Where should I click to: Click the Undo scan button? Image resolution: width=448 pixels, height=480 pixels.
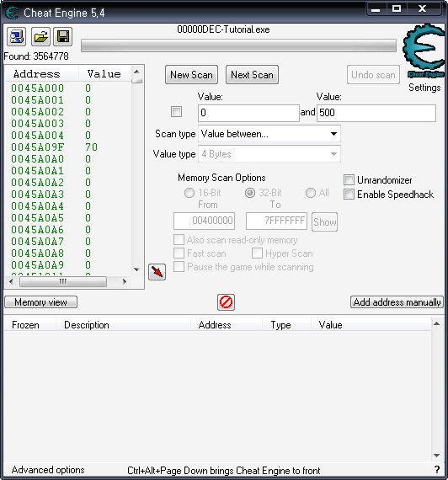tap(373, 75)
